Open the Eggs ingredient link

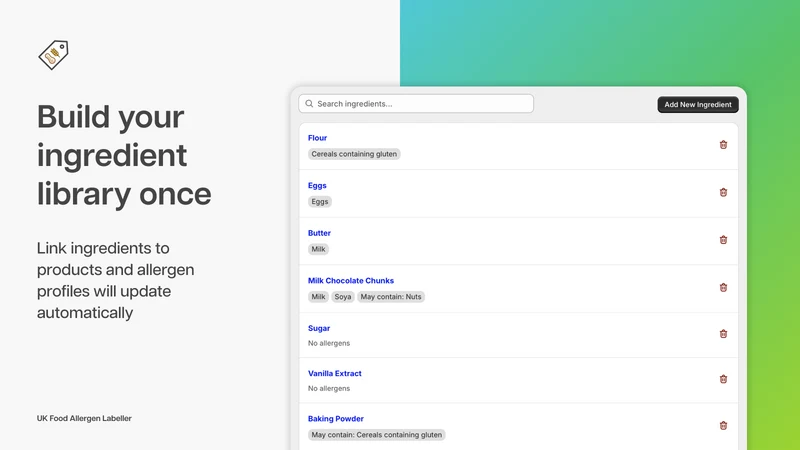(x=317, y=186)
